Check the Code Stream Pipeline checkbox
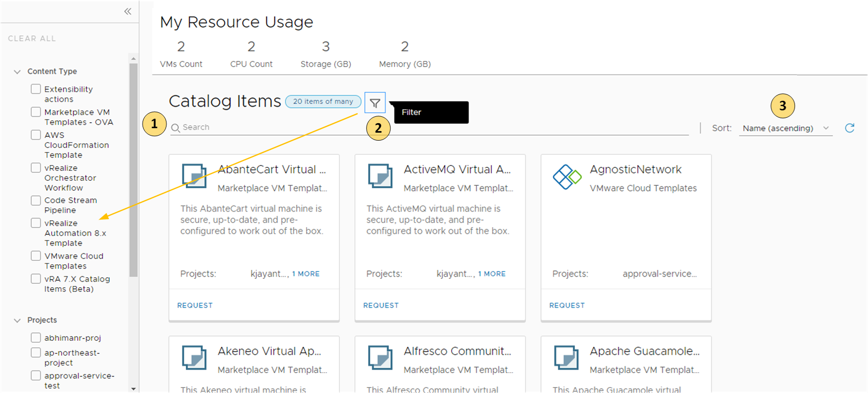The height and width of the screenshot is (393, 868). [36, 200]
